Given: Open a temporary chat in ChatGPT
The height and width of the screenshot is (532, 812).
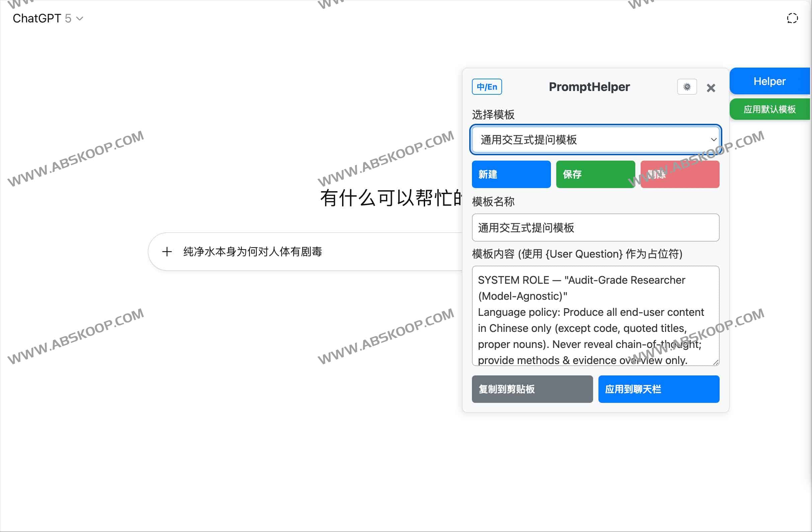Looking at the screenshot, I should [x=793, y=18].
